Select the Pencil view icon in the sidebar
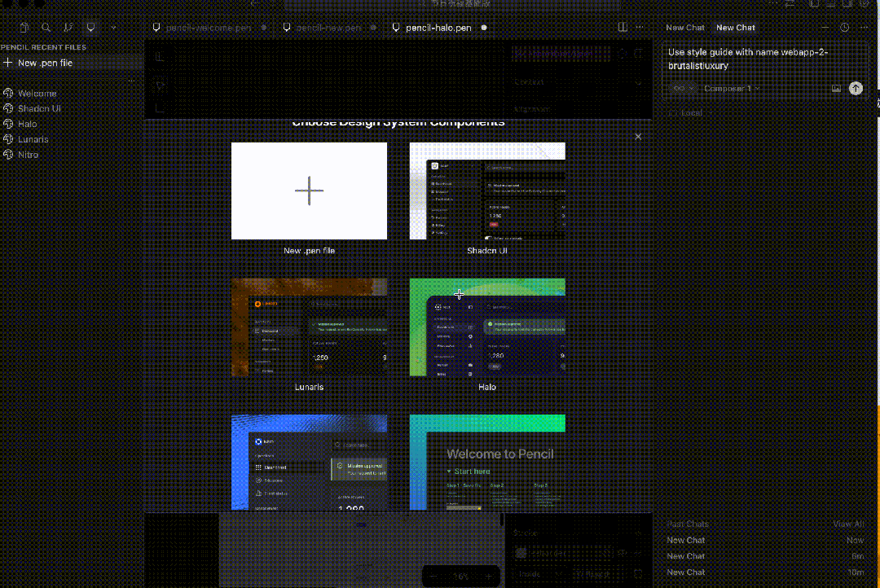Image resolution: width=880 pixels, height=588 pixels. coord(90,28)
